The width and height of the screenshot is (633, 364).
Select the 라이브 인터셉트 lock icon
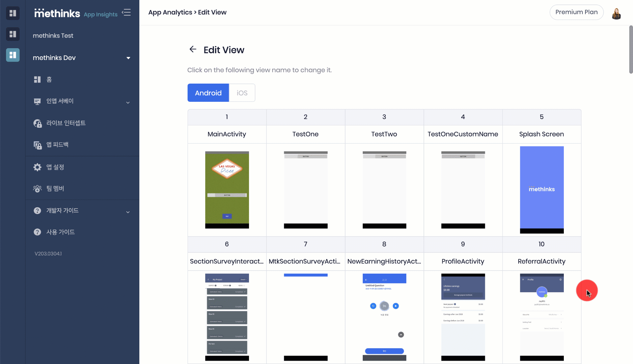click(x=37, y=123)
